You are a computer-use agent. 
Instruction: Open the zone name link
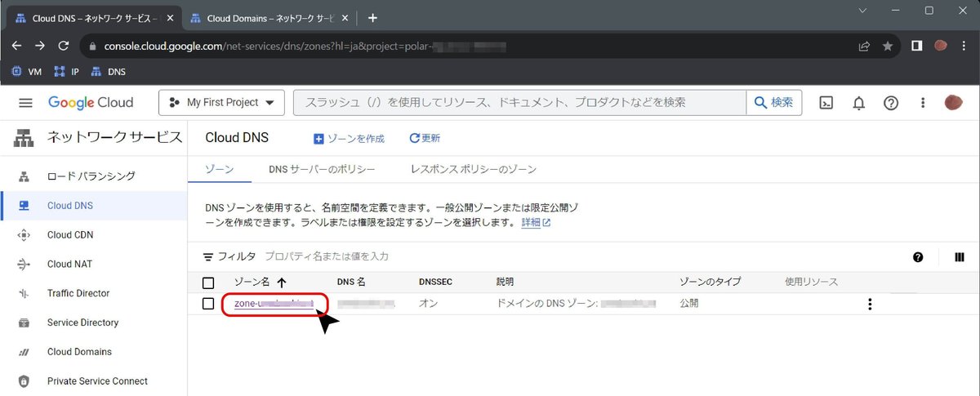click(274, 304)
